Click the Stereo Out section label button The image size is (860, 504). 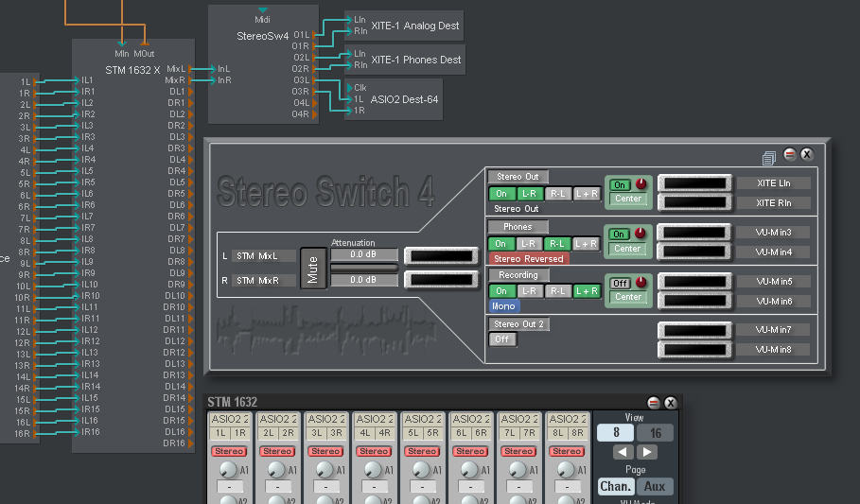[x=518, y=177]
